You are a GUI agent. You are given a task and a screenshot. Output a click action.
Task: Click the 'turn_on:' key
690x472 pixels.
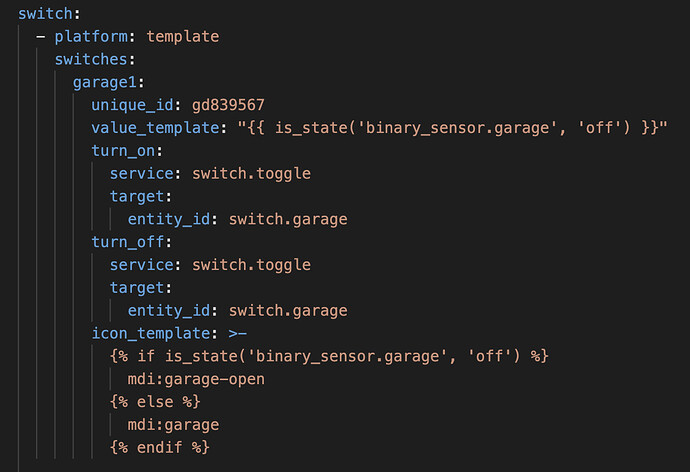(x=127, y=150)
